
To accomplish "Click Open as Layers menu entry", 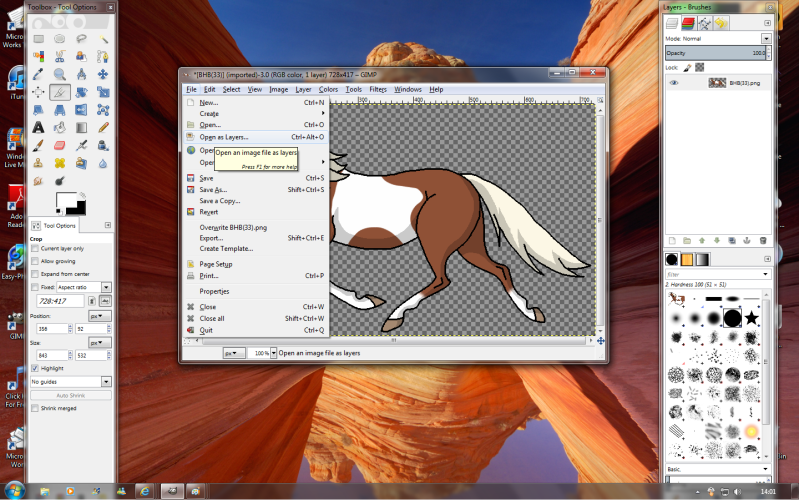I will (x=255, y=137).
